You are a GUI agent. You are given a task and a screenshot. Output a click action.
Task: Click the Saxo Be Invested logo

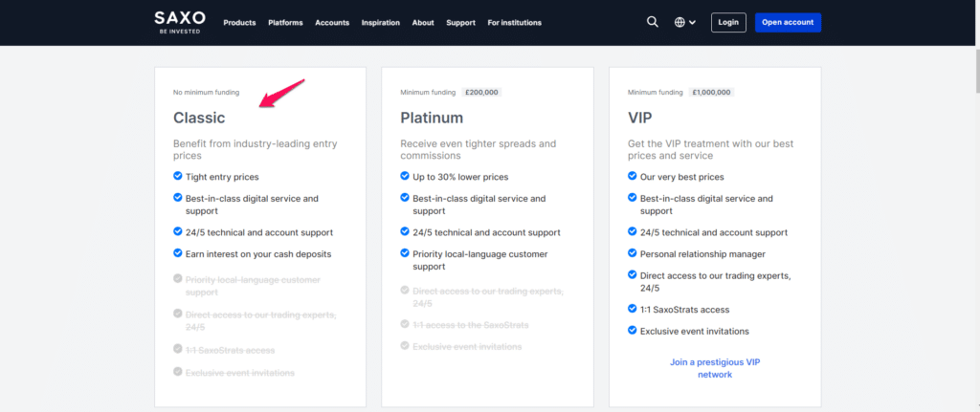[179, 23]
